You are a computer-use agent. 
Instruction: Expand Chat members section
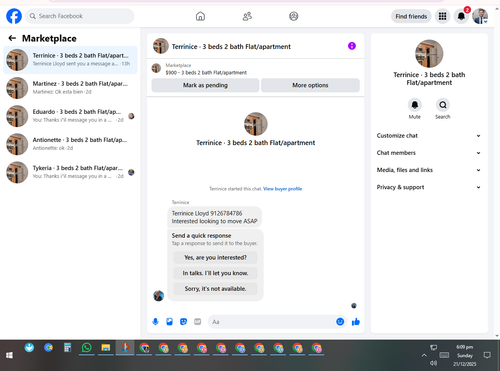point(429,153)
